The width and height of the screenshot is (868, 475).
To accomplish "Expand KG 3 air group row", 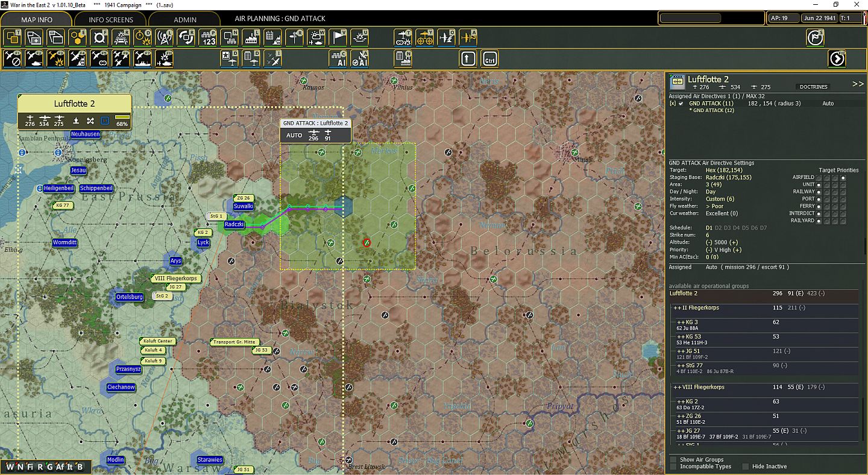I will [681, 322].
